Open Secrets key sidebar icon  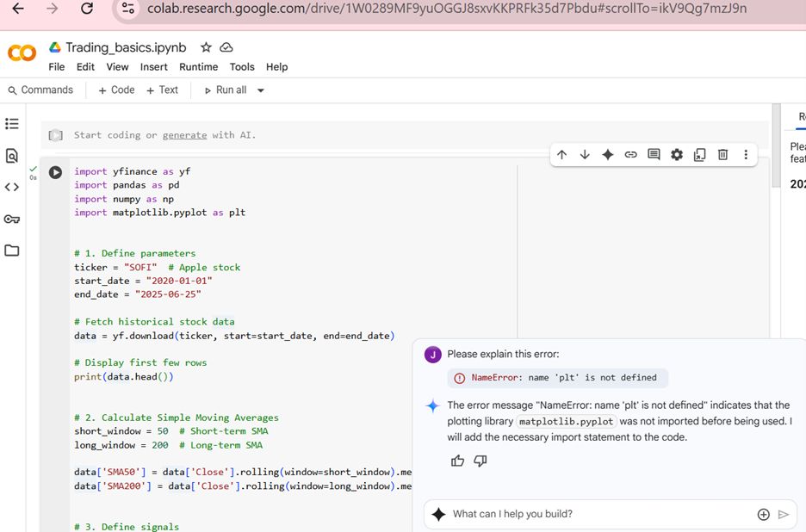click(x=12, y=219)
